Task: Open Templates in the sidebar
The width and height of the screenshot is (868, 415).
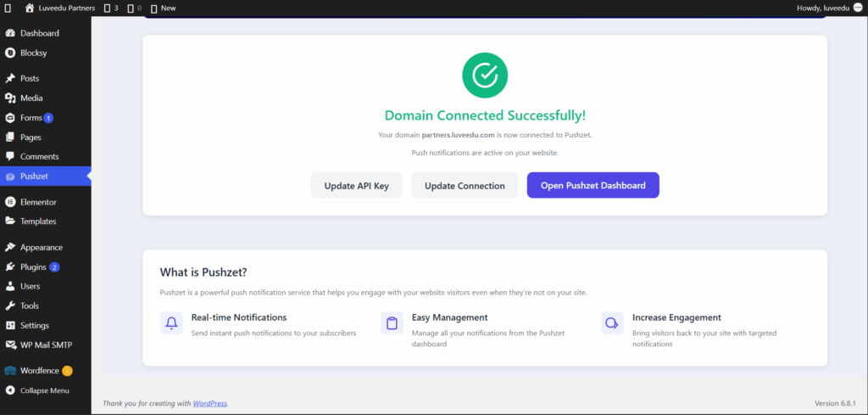Action: point(46,221)
